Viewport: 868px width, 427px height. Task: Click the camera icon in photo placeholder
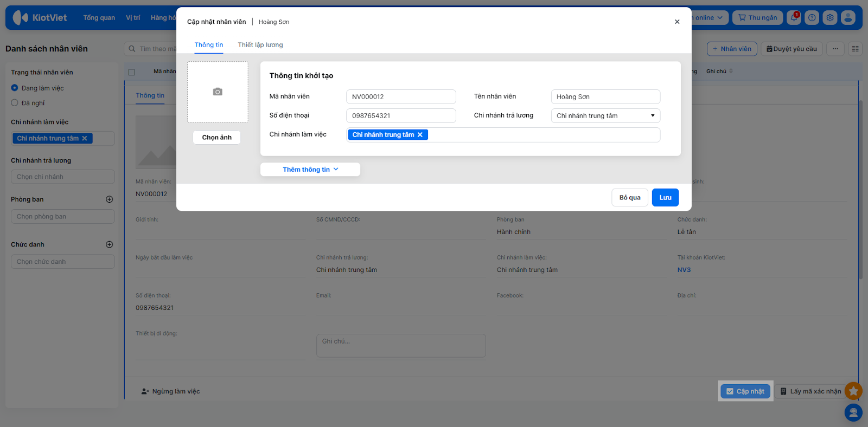pos(218,92)
